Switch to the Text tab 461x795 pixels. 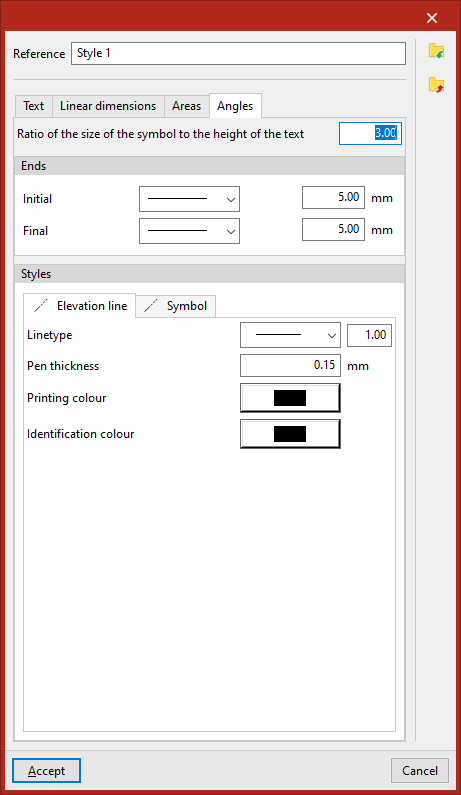pyautogui.click(x=33, y=106)
